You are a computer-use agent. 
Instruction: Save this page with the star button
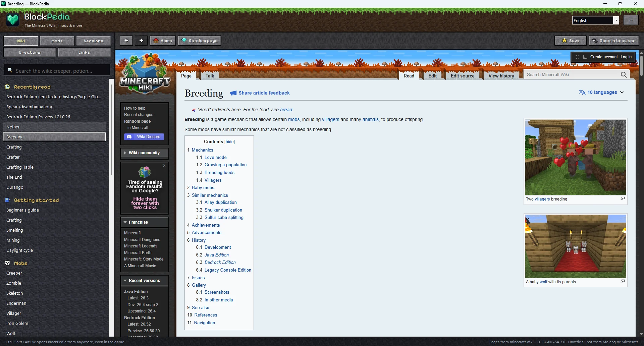[571, 41]
